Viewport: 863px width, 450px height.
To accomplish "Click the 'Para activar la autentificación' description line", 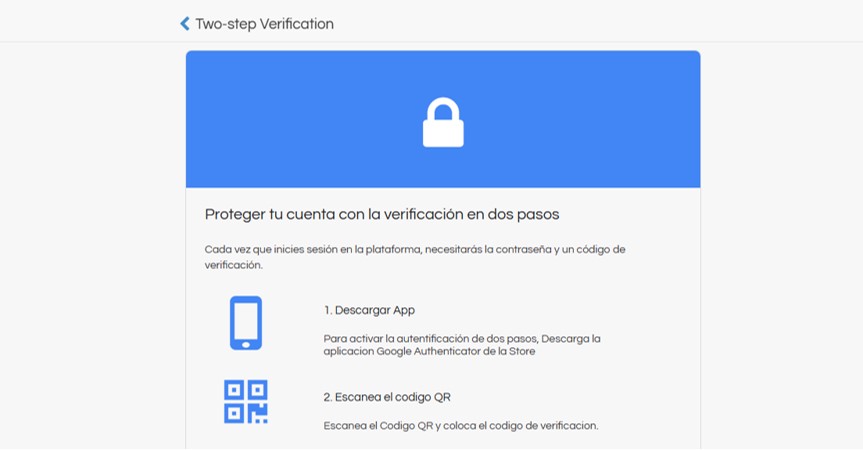I will [462, 339].
